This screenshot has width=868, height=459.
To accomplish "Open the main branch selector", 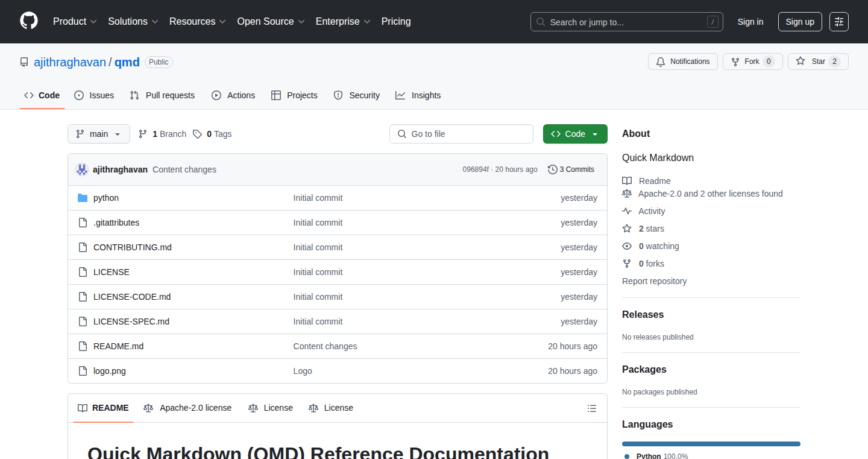I will [x=99, y=134].
